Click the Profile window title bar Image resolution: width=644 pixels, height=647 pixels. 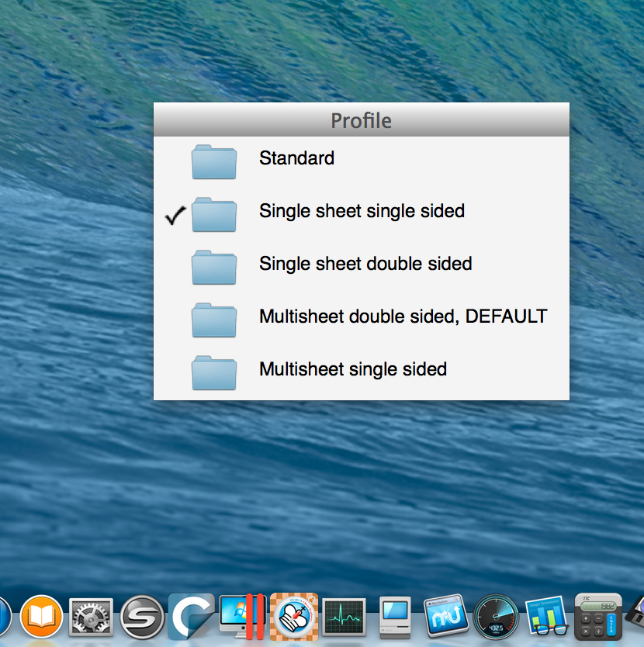[x=361, y=120]
